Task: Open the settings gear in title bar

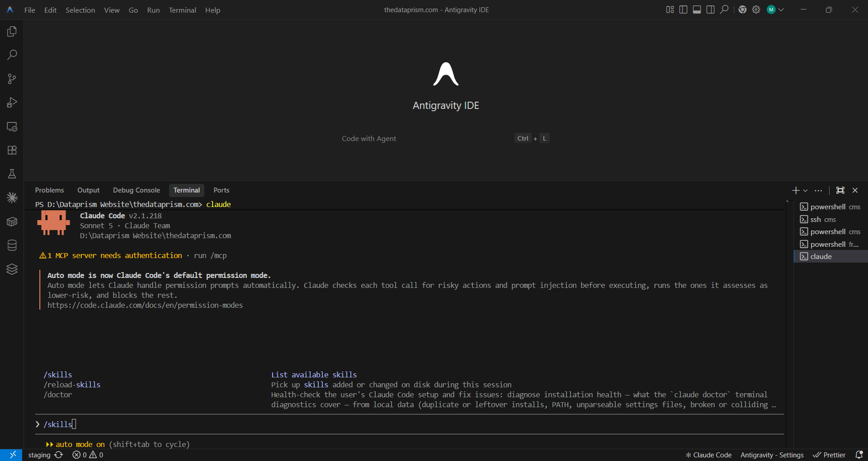Action: click(x=756, y=9)
